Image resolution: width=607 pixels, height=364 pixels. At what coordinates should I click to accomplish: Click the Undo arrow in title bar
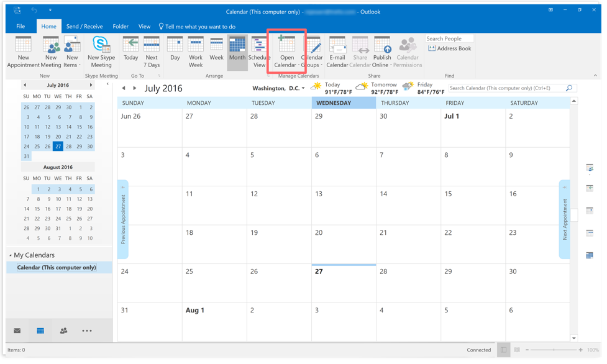click(x=34, y=11)
